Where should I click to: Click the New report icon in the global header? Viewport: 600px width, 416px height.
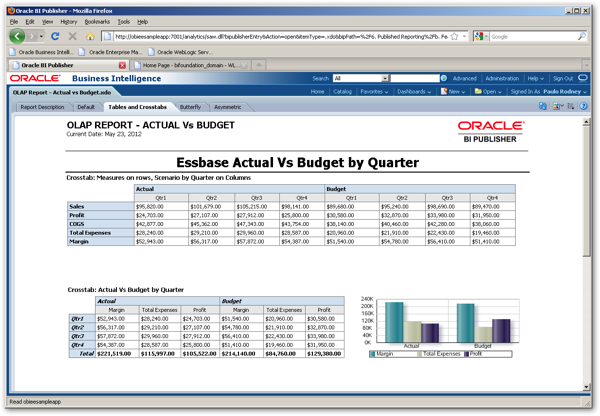tap(444, 91)
